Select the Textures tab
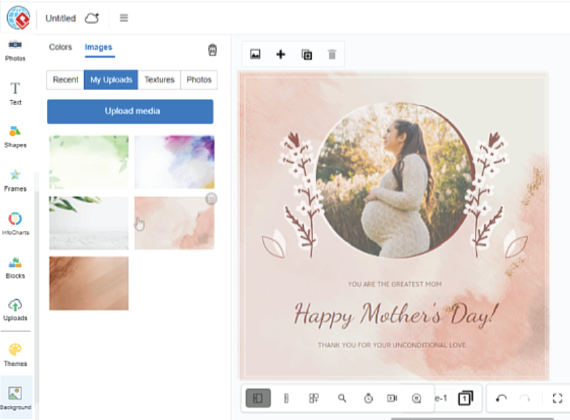The width and height of the screenshot is (570, 420). tap(159, 80)
